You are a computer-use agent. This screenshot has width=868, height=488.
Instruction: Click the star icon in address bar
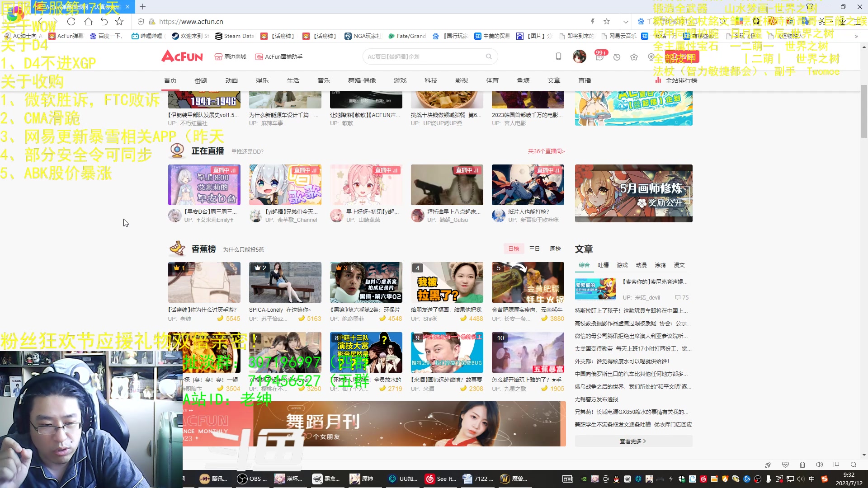click(607, 21)
